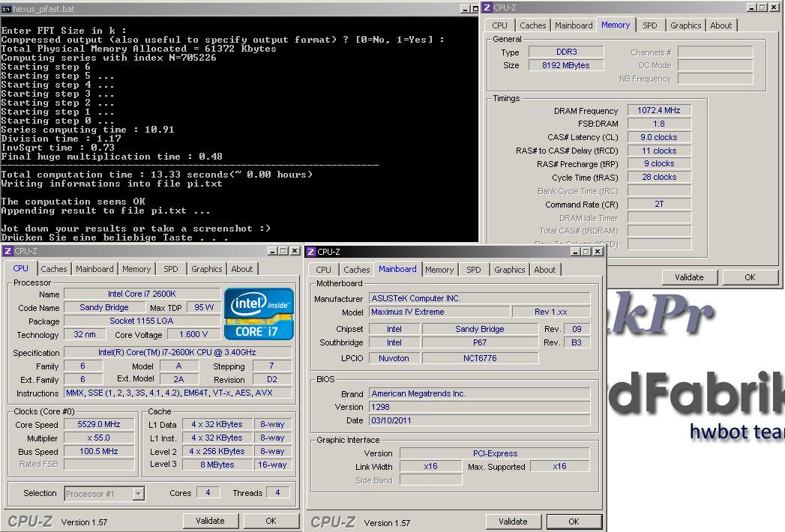Open Memory tab in CPU window

coord(136,269)
